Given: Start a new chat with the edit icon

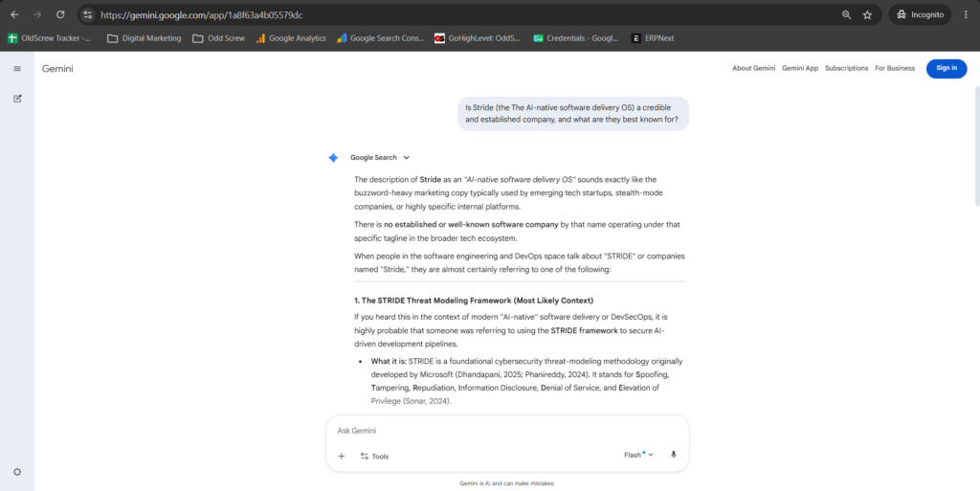Looking at the screenshot, I should (x=17, y=98).
